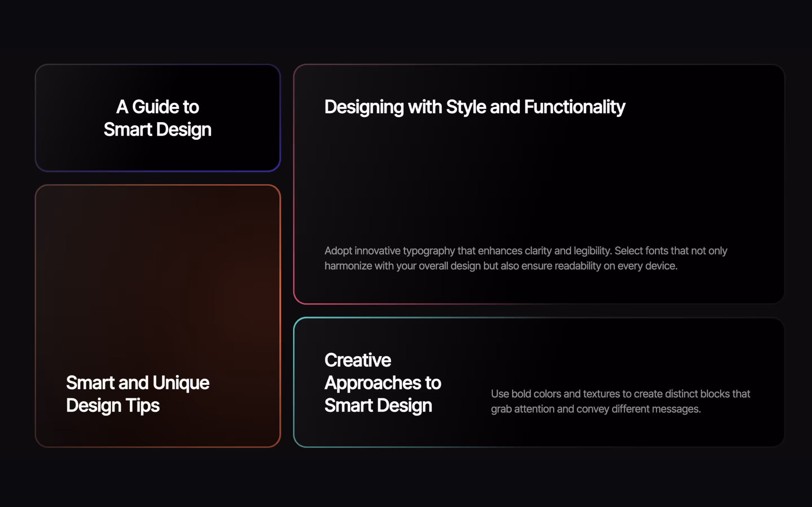This screenshot has height=507, width=812.
Task: Click the word 'Tips' in orange card
Action: pyautogui.click(x=143, y=405)
